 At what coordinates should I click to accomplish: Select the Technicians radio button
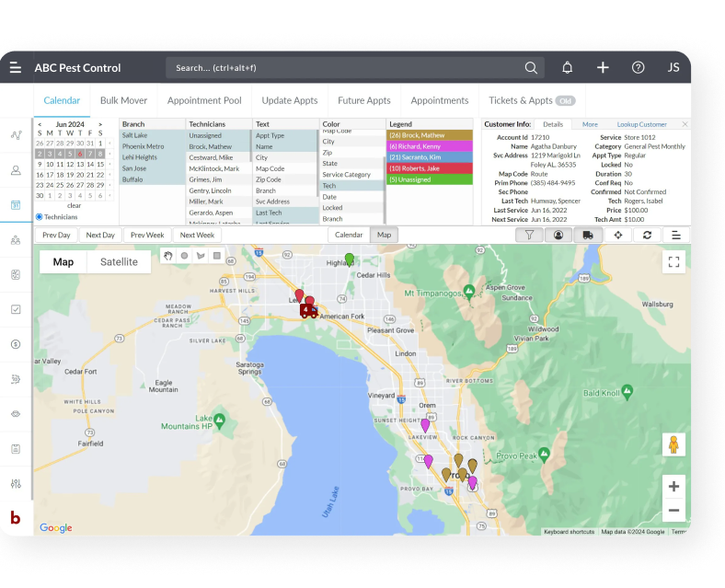40,217
